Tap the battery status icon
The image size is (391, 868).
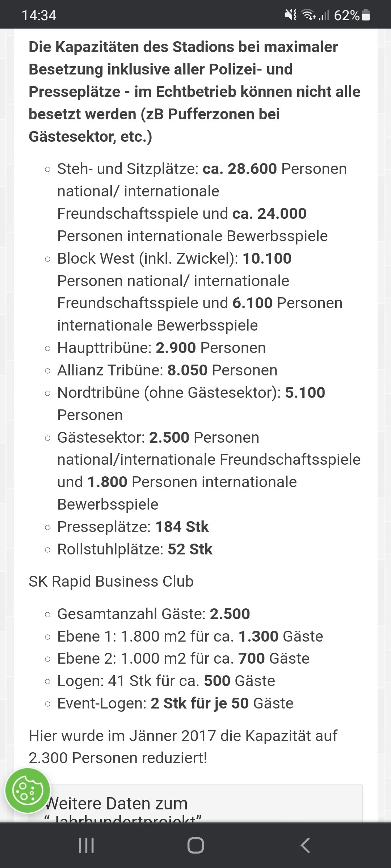pos(366,15)
